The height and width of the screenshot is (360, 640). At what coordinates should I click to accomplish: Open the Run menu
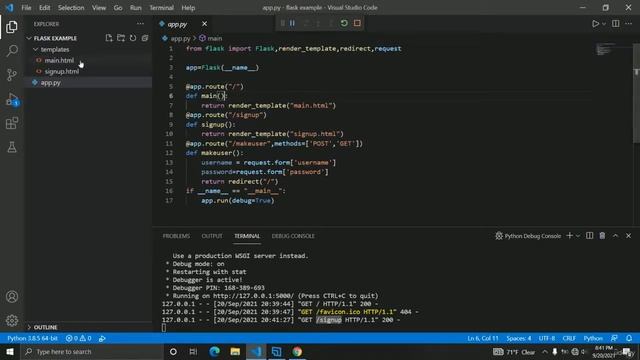[136, 8]
